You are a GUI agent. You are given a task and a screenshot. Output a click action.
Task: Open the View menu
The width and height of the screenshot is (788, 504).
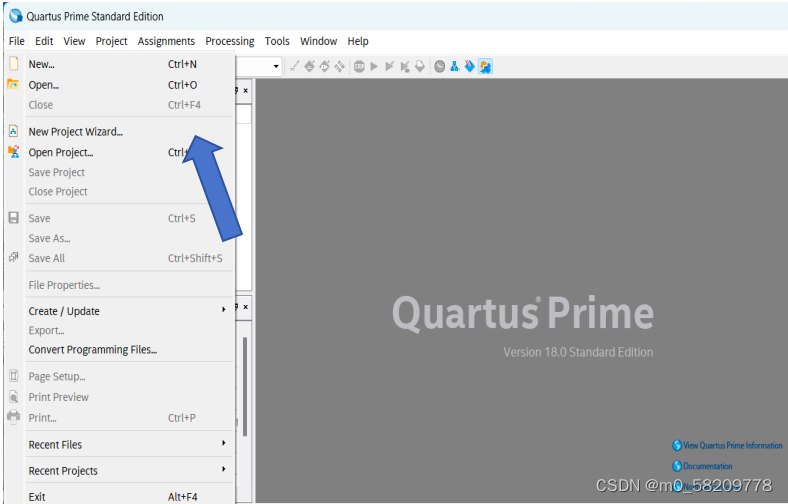click(x=74, y=41)
